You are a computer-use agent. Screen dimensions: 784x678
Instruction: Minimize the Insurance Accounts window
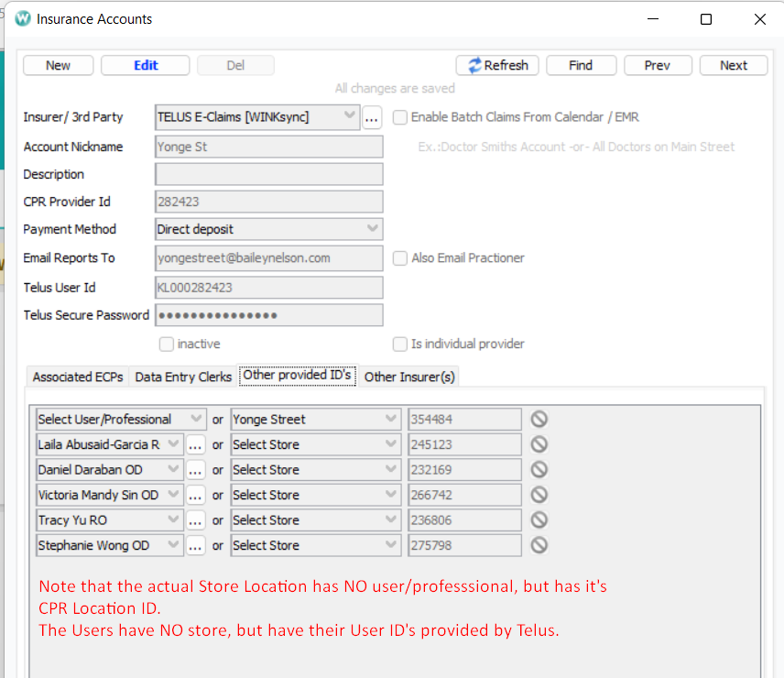[653, 19]
